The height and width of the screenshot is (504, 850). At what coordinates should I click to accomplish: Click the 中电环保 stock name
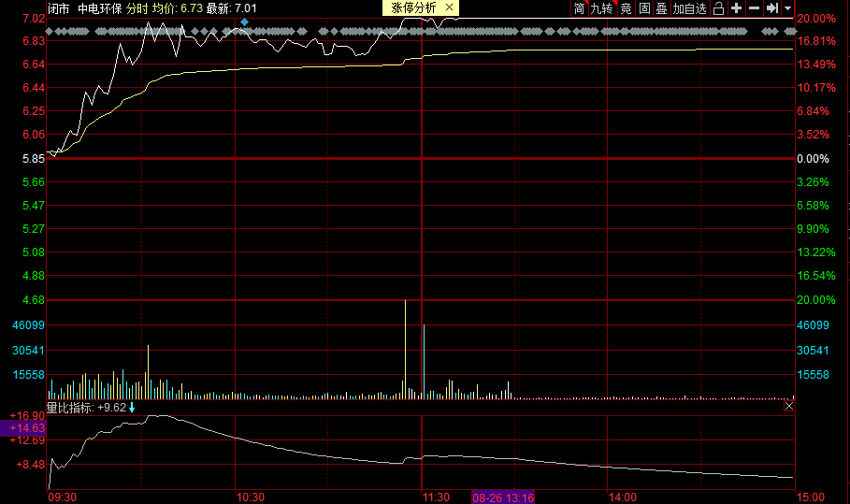tap(100, 8)
